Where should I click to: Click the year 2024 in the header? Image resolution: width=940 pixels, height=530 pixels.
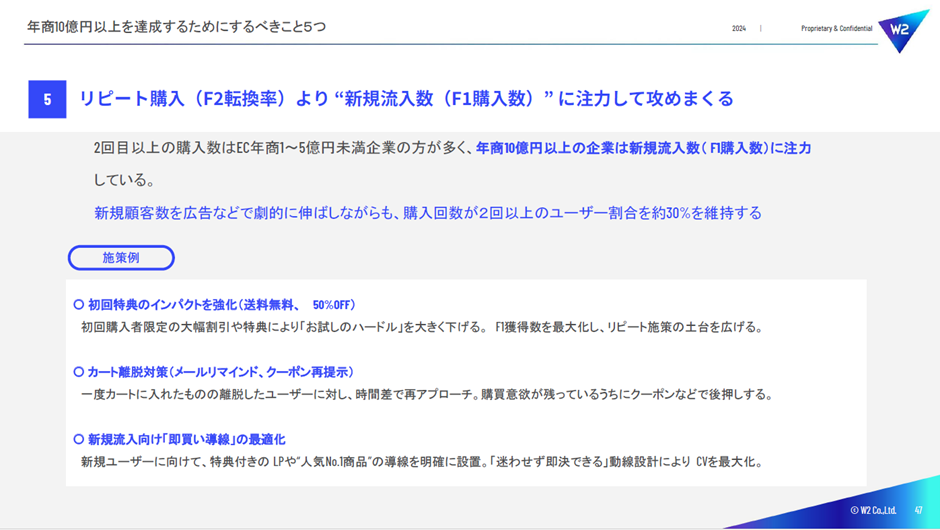coord(739,28)
